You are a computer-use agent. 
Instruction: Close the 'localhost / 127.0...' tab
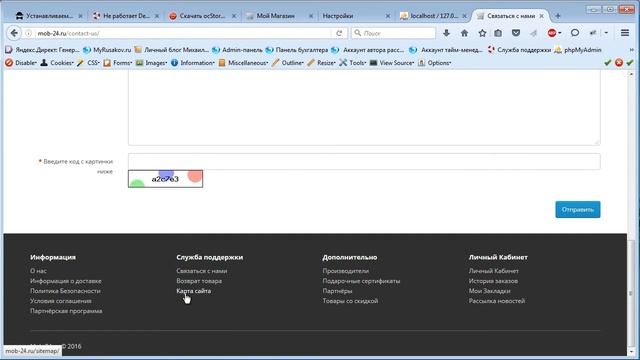[x=464, y=16]
